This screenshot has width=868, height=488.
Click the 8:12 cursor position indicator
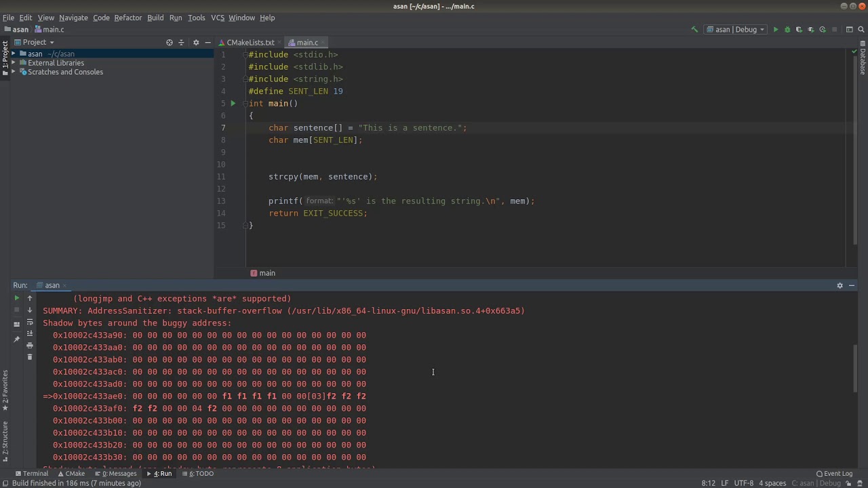[708, 483]
